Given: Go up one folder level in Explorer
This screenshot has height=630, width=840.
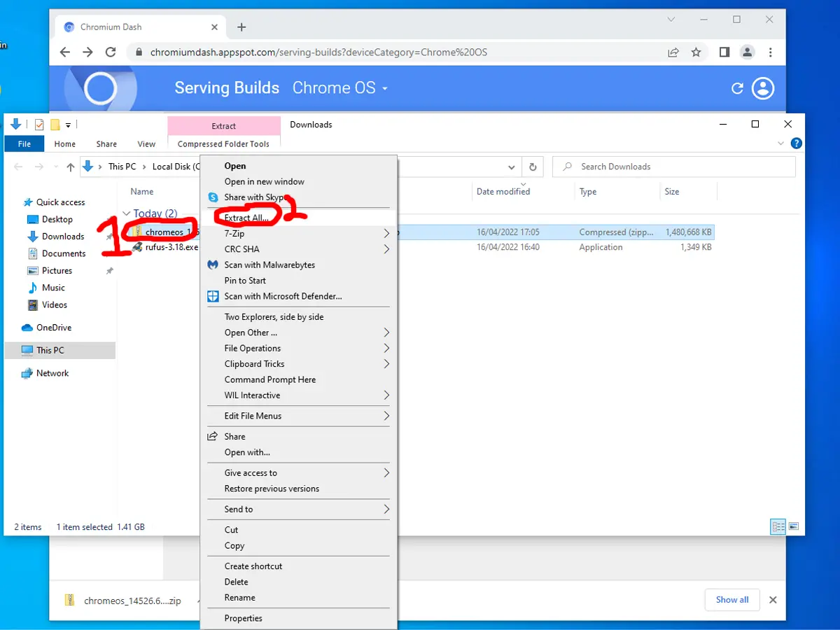Looking at the screenshot, I should (x=71, y=167).
